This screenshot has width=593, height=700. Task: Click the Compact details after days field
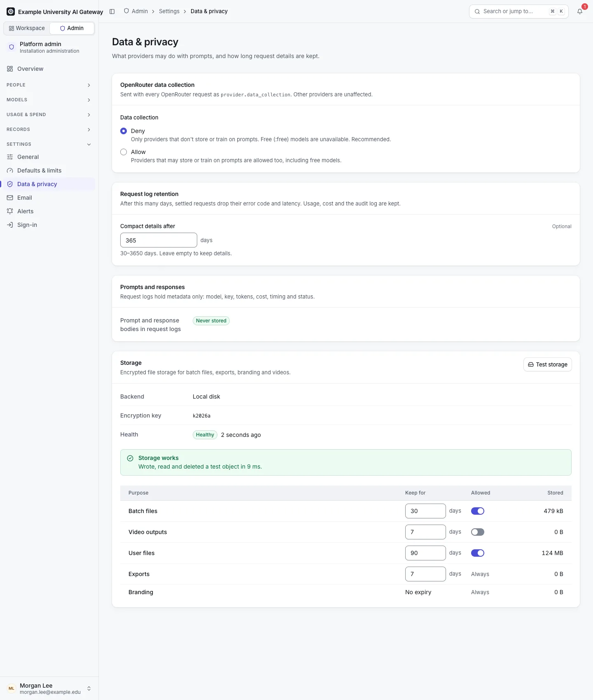pos(159,240)
